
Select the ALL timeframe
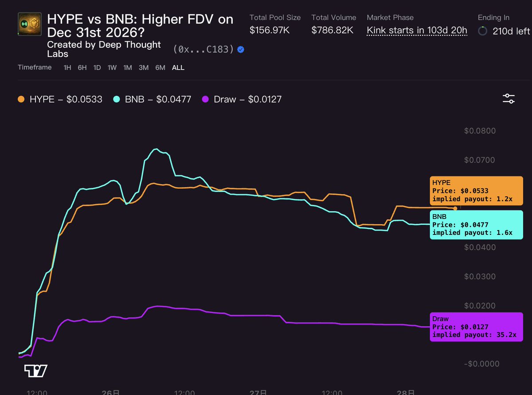coord(178,67)
